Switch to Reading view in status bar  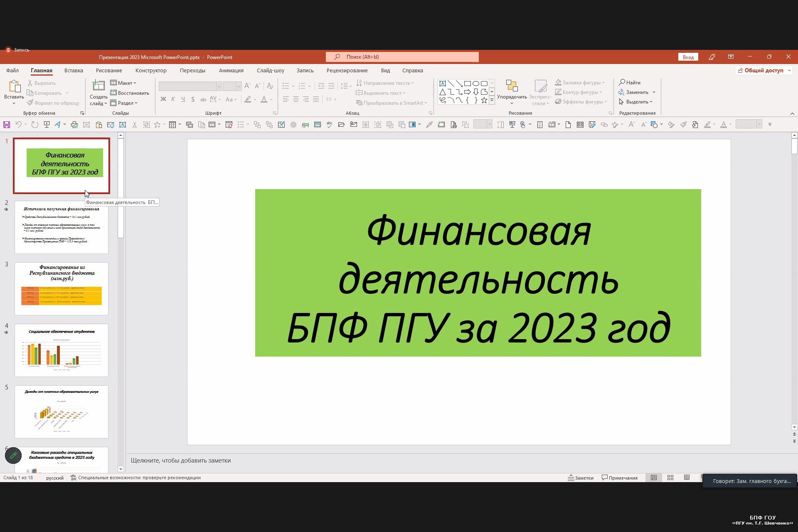(x=687, y=478)
